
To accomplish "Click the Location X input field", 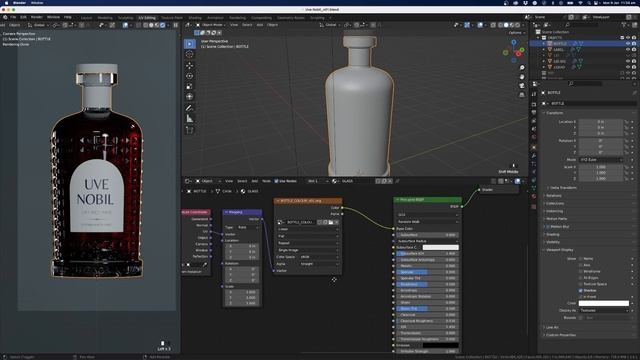I will tap(601, 122).
